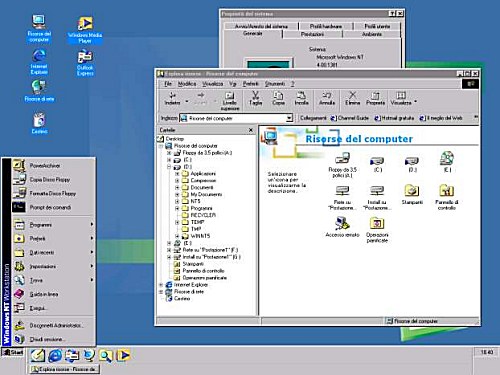
Task: Close the Cartelle folder pane
Action: coord(251,130)
